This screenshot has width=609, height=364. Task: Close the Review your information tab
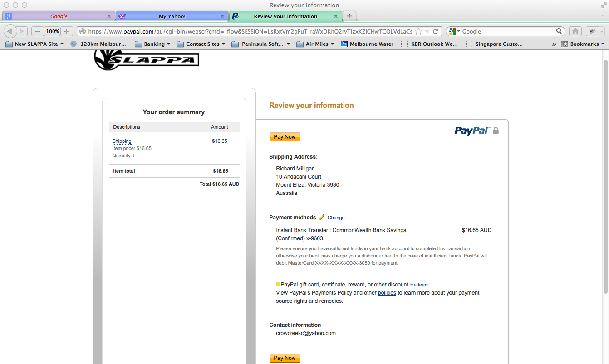(336, 16)
